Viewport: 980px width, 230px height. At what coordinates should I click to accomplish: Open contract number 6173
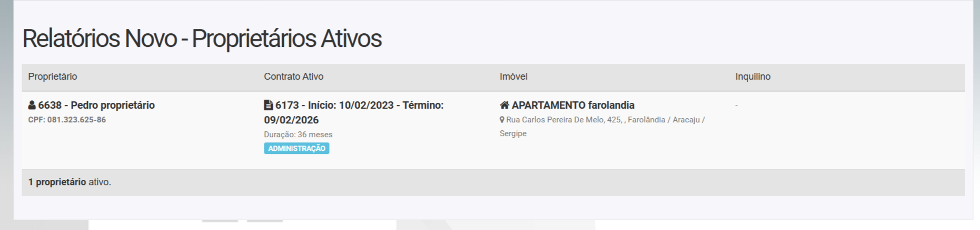tap(287, 106)
